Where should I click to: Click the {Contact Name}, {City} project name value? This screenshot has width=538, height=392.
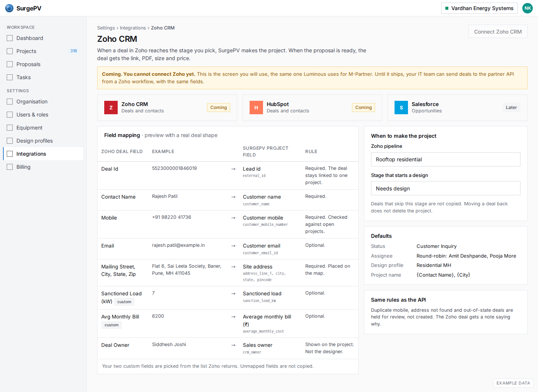click(x=443, y=275)
